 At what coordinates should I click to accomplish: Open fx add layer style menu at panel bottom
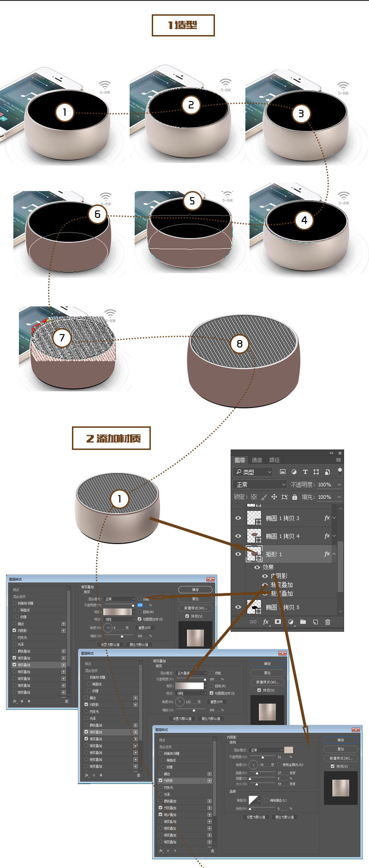[266, 622]
